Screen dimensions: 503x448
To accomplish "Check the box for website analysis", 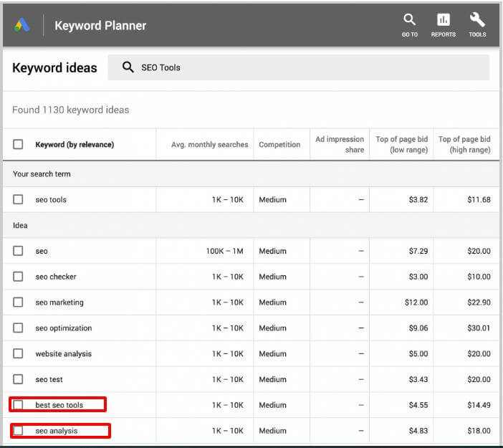I will pos(18,353).
